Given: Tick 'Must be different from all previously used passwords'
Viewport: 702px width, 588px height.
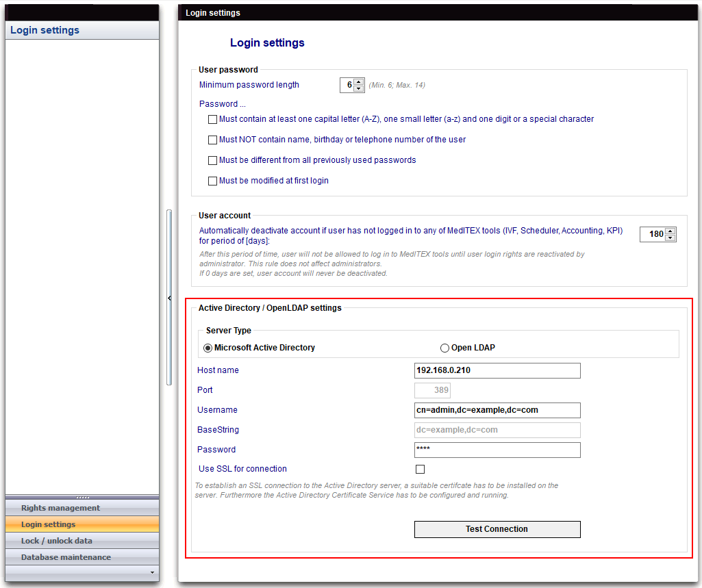Looking at the screenshot, I should click(x=213, y=160).
